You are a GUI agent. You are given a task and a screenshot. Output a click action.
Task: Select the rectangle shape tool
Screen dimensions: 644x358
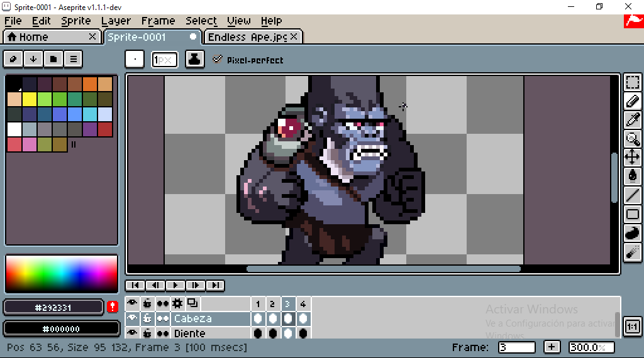point(633,214)
